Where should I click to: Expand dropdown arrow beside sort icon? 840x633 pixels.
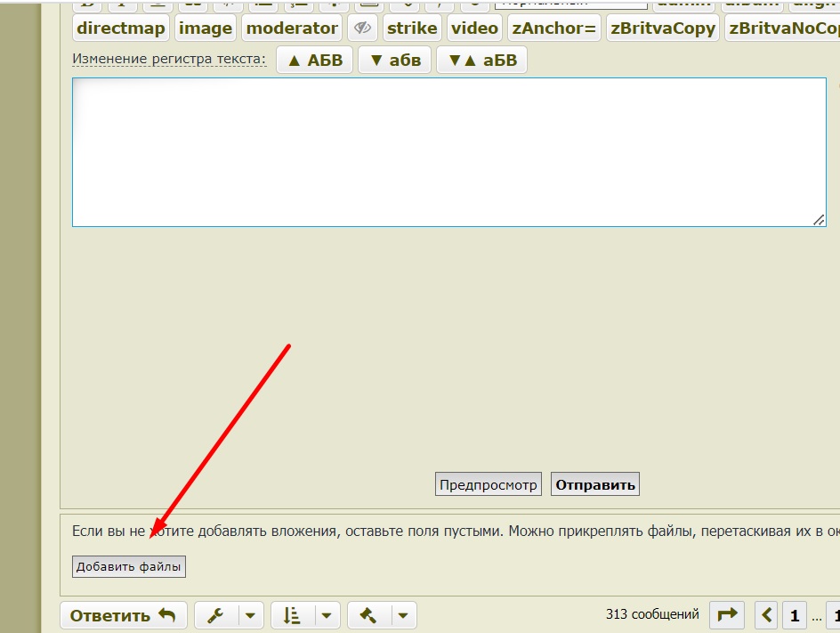tap(327, 615)
